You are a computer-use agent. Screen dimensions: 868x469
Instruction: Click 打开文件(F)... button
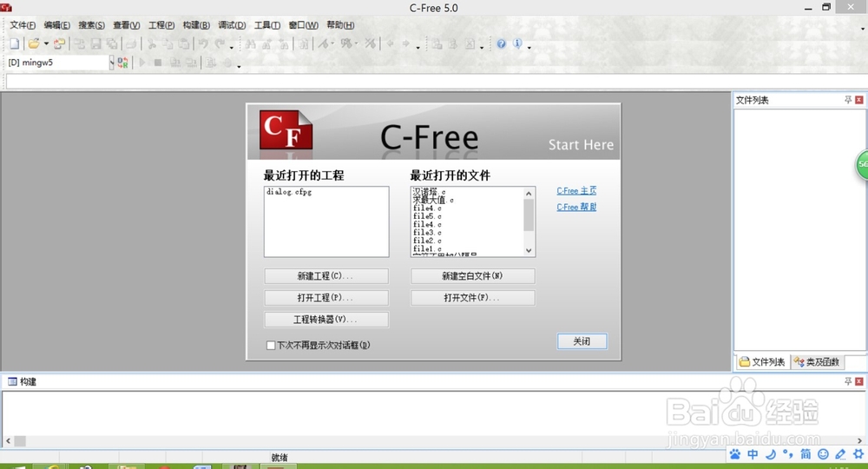[473, 297]
